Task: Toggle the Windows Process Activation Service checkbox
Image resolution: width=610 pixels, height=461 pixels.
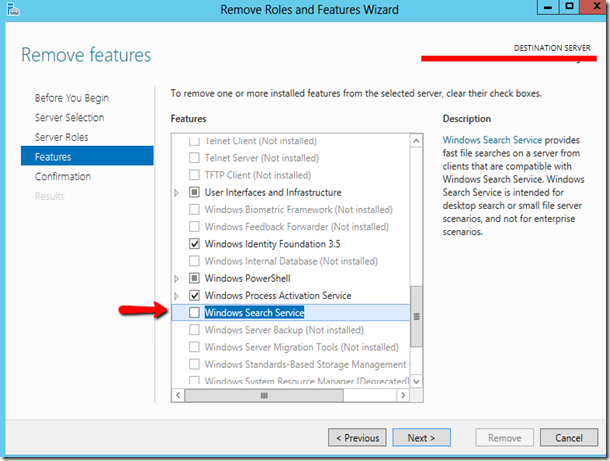Action: pyautogui.click(x=194, y=295)
